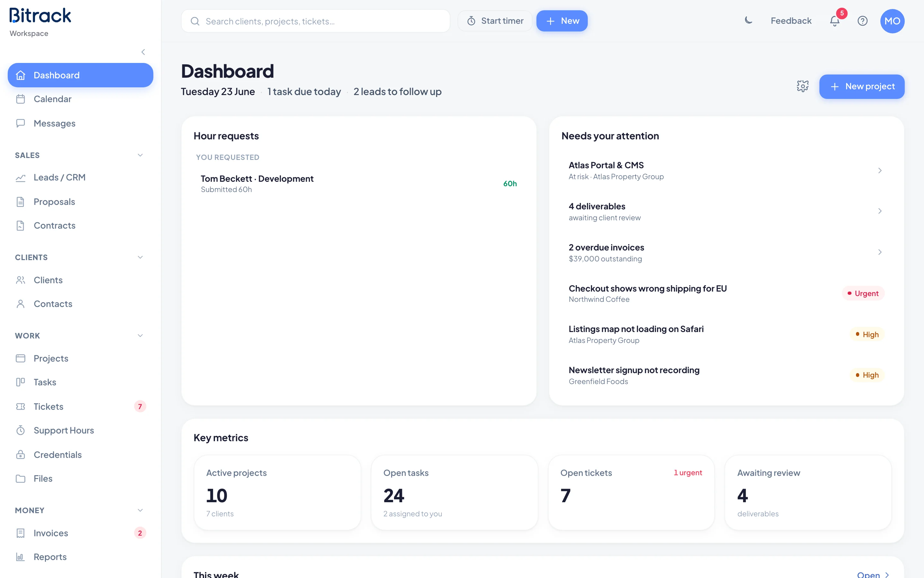Click the Invoices receipt icon
Screen dimensions: 924x578
[x=21, y=533]
